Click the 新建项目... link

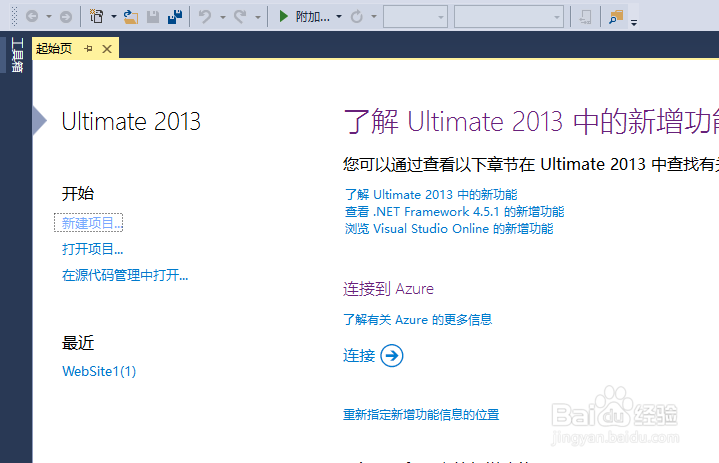(92, 223)
